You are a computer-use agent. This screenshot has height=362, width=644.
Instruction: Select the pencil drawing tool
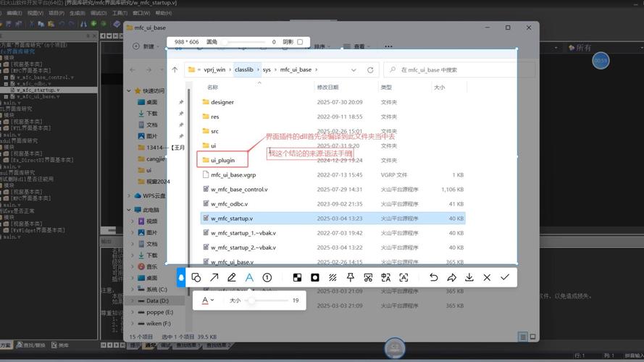point(232,278)
